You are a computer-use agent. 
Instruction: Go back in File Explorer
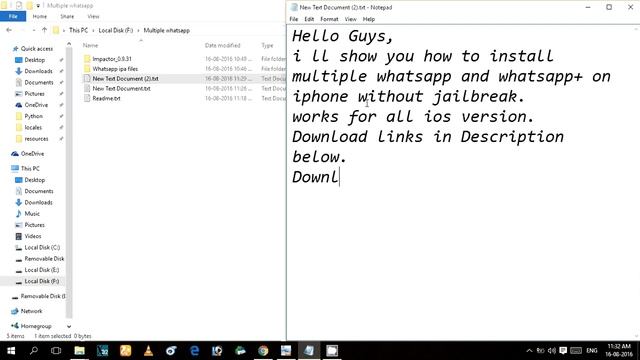(x=9, y=30)
